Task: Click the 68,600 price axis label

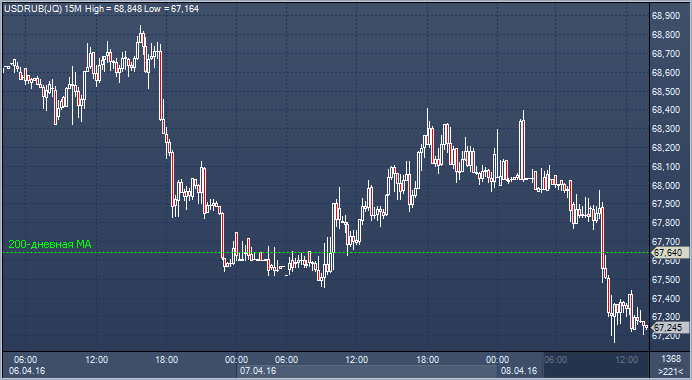Action: (666, 73)
